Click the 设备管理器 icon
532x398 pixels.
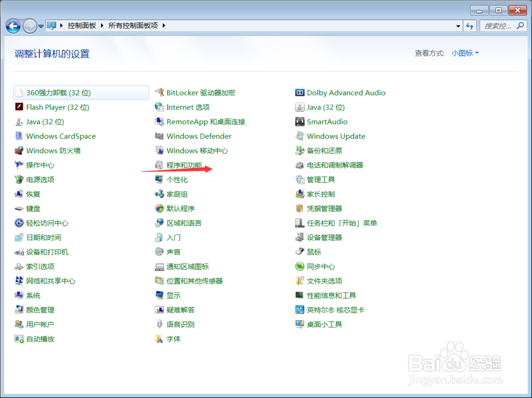tap(300, 238)
